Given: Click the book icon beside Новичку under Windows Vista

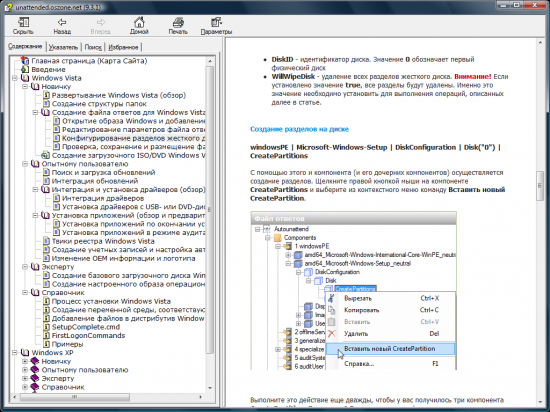Looking at the screenshot, I should tap(35, 87).
